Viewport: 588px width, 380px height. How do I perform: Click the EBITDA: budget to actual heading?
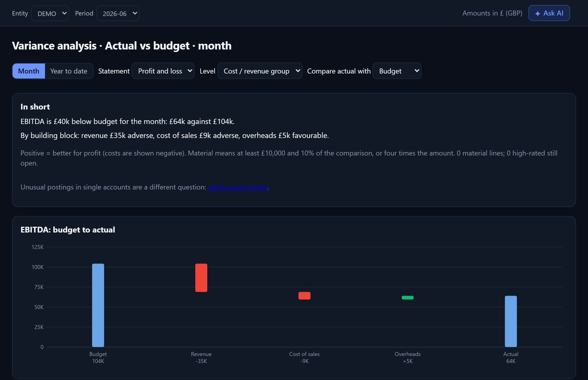[x=68, y=230]
